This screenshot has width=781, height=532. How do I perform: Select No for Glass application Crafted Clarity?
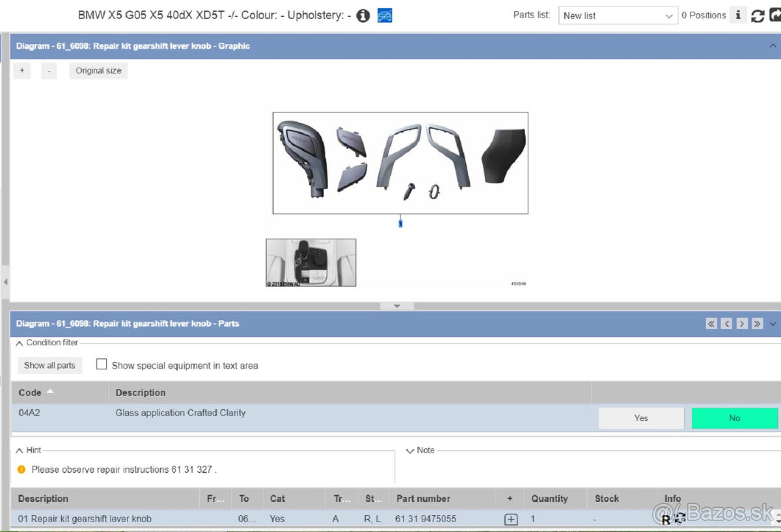pos(734,418)
